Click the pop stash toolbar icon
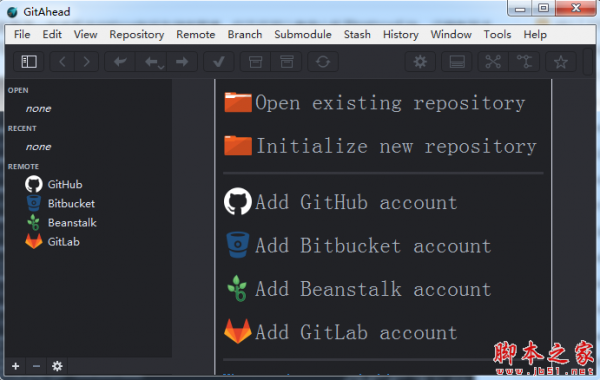The width and height of the screenshot is (600, 380). coord(286,62)
